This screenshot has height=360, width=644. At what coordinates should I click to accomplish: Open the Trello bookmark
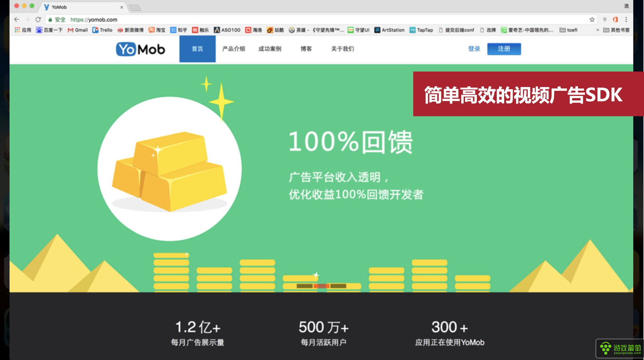(102, 30)
